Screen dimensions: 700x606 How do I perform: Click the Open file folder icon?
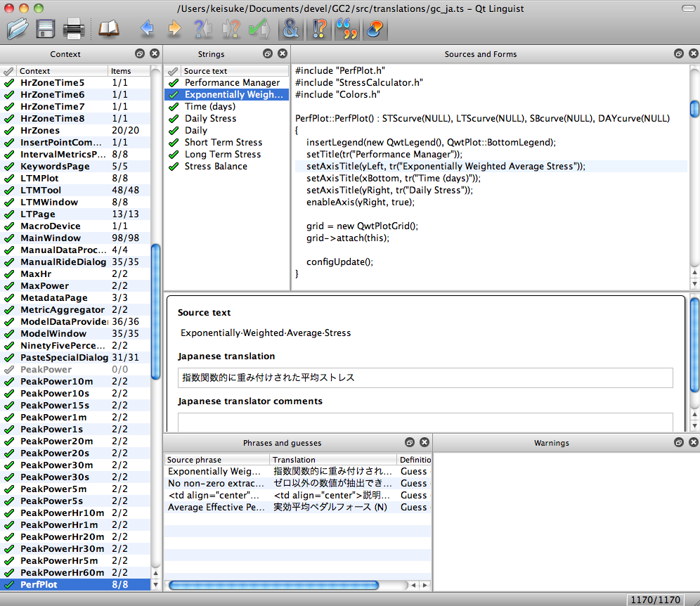(18, 29)
